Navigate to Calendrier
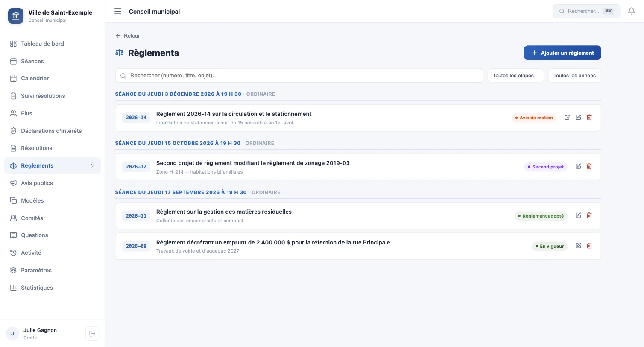The height and width of the screenshot is (347, 644). (x=53, y=78)
